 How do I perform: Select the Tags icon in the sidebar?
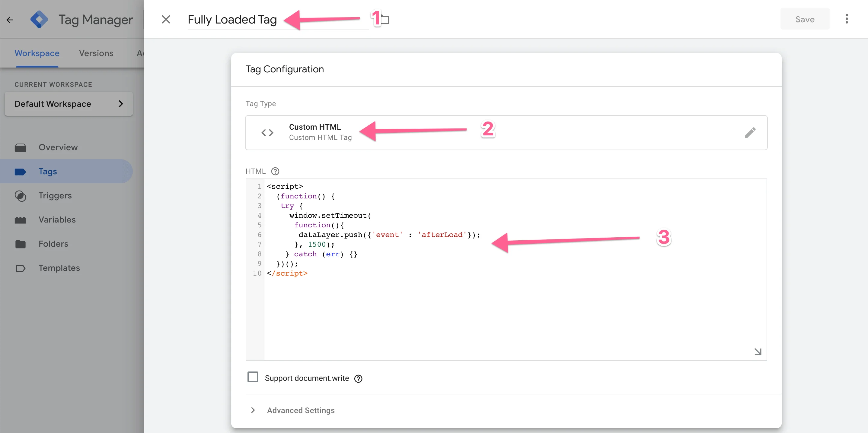pyautogui.click(x=20, y=171)
